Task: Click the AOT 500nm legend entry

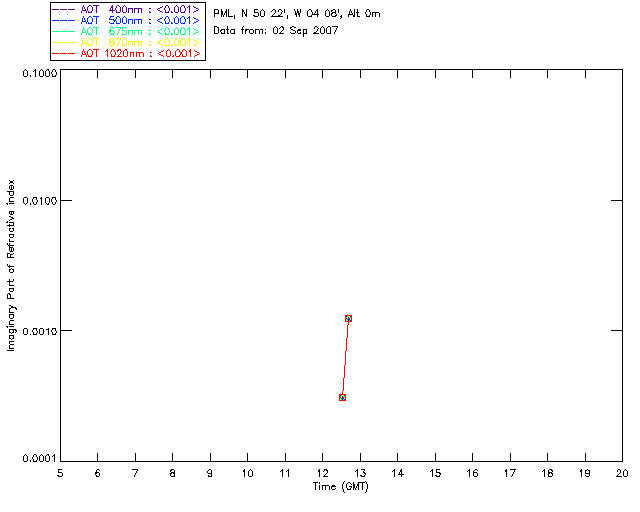Action: [126, 20]
